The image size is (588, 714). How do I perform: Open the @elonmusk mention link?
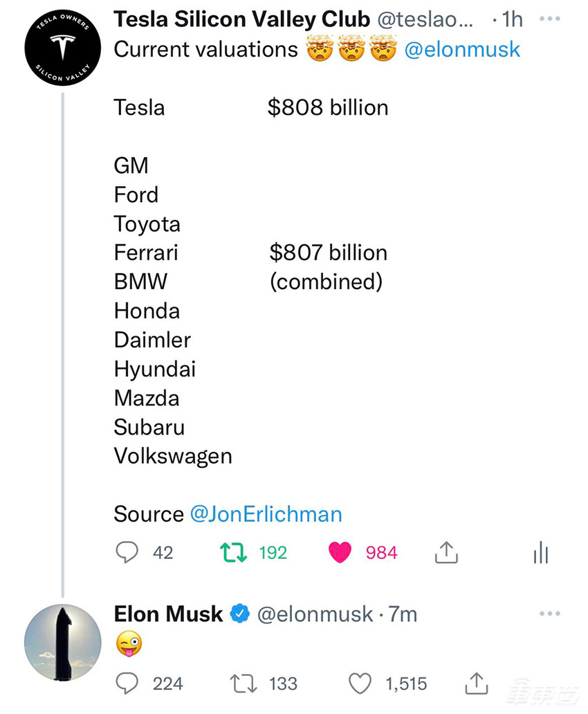[x=462, y=50]
